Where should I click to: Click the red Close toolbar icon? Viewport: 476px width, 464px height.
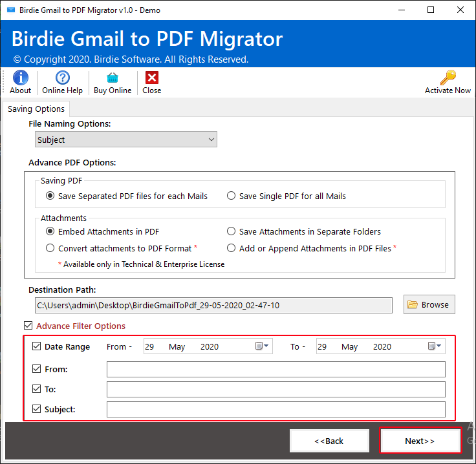[x=152, y=78]
